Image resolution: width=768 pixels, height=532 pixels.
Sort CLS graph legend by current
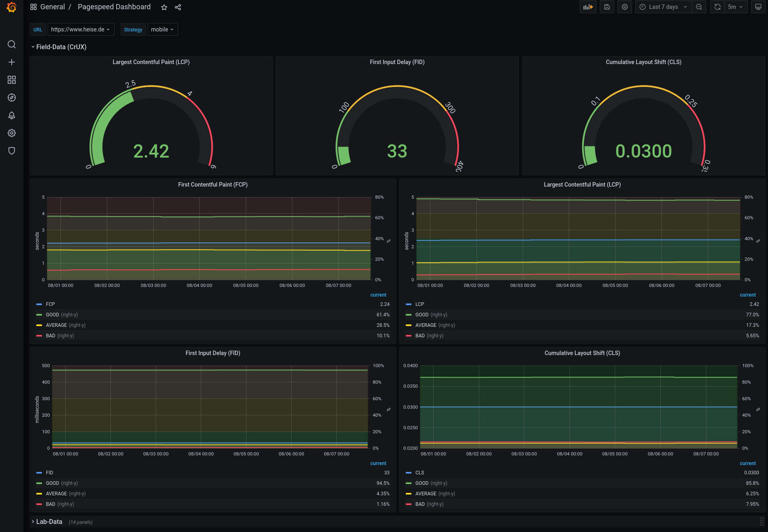click(747, 463)
